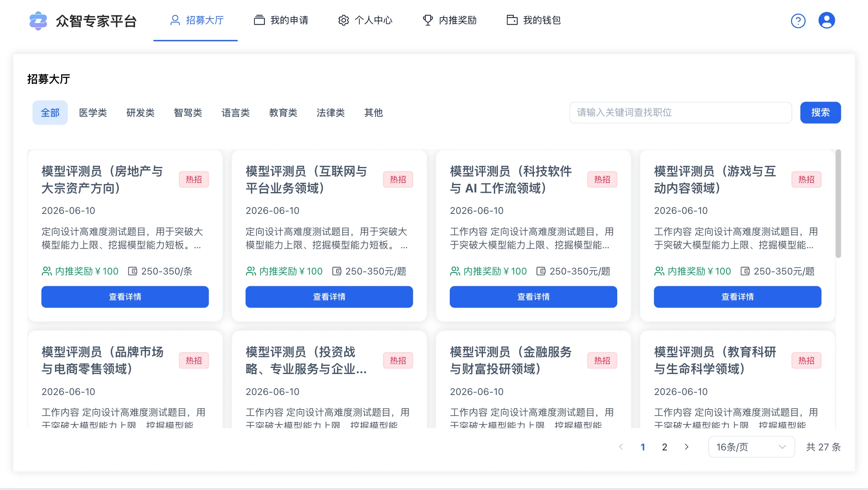This screenshot has width=868, height=490.
Task: Open 模型评测员（品牌市场与电商零售领域）title
Action: [103, 360]
